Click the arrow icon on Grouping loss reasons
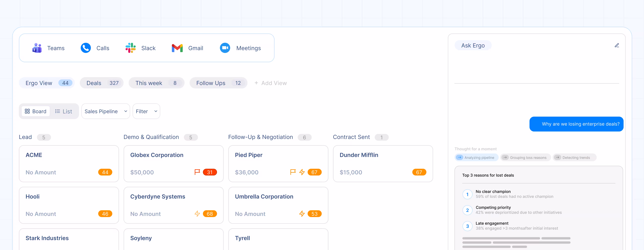This screenshot has width=644, height=250. tap(505, 157)
